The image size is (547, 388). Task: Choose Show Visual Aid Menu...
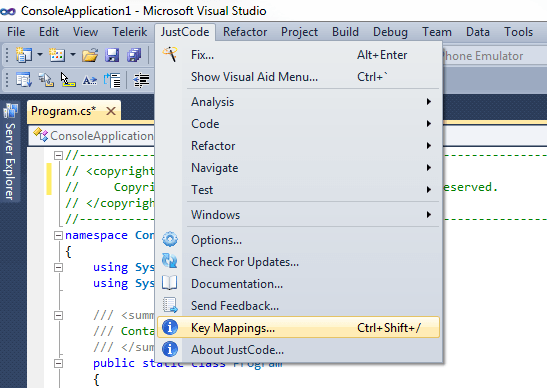tap(298, 77)
